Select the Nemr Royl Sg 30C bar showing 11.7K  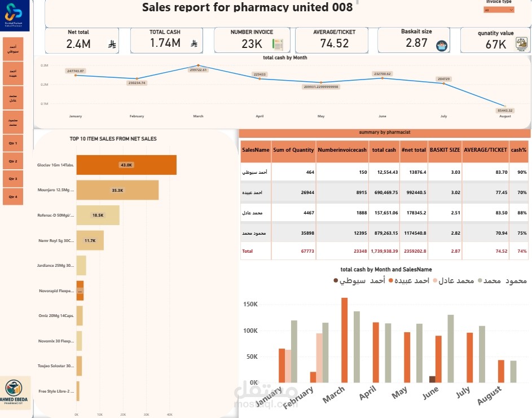tap(90, 240)
